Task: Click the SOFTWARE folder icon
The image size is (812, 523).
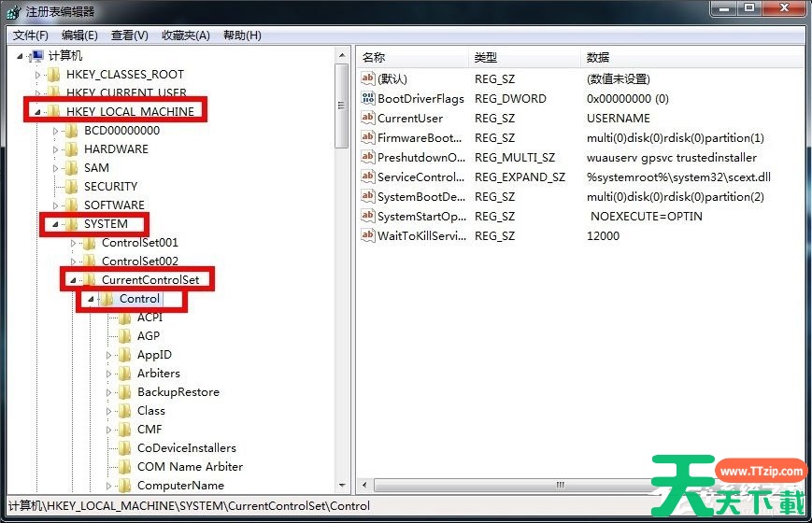Action: pos(71,205)
